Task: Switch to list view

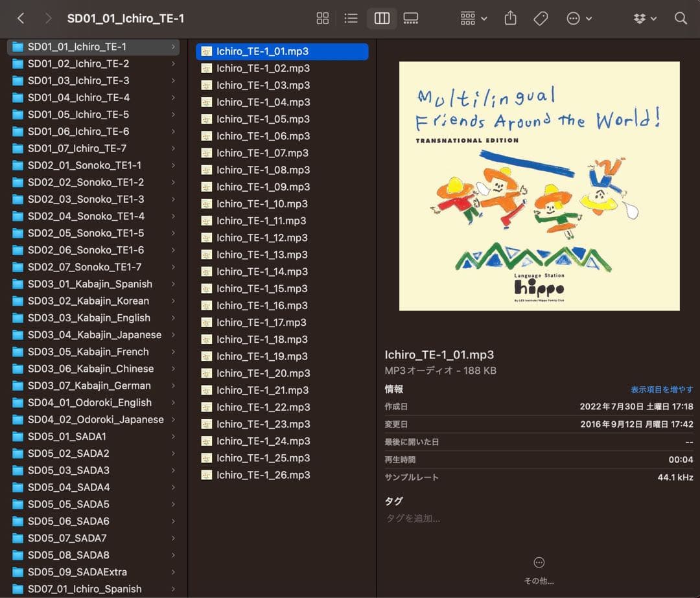Action: pyautogui.click(x=351, y=18)
